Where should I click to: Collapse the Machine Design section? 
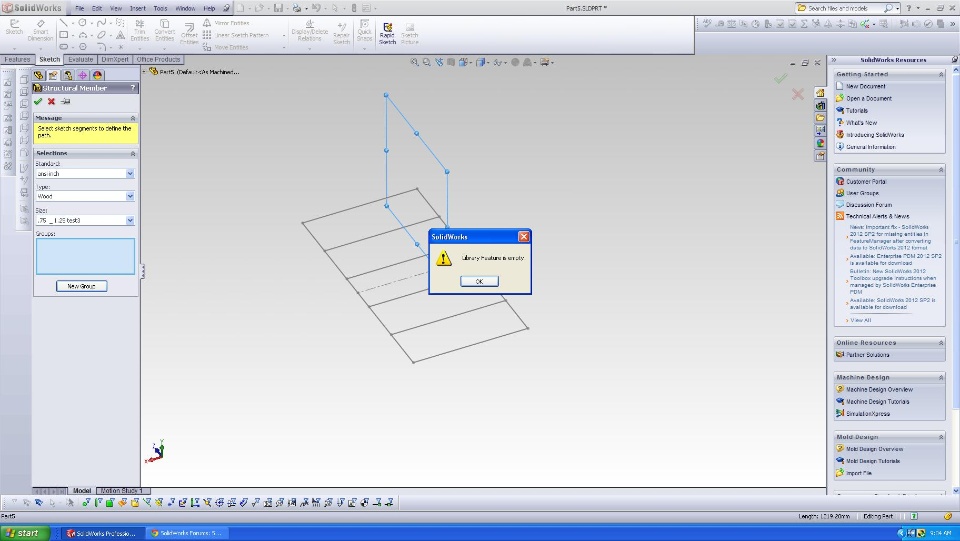pyautogui.click(x=941, y=378)
